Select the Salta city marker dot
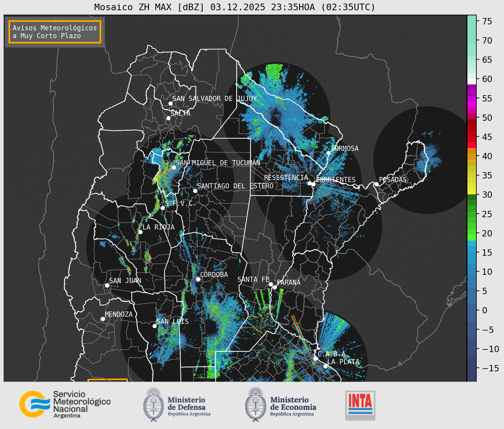This screenshot has height=429, width=504. 168,118
